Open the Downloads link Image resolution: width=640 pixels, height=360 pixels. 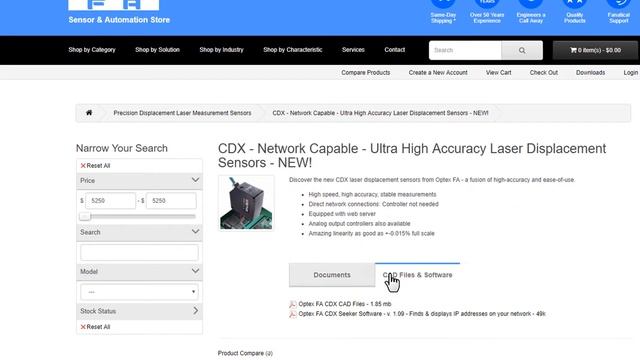tap(590, 73)
